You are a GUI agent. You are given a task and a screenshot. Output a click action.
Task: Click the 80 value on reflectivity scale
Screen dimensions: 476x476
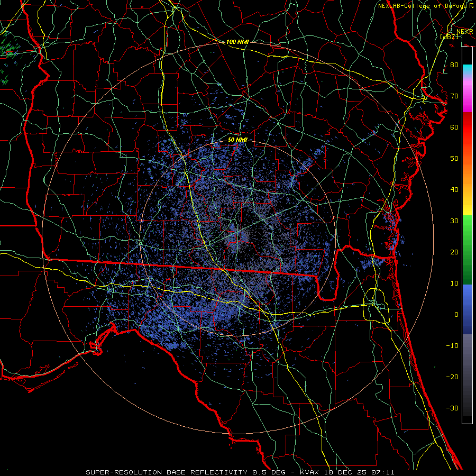454,65
